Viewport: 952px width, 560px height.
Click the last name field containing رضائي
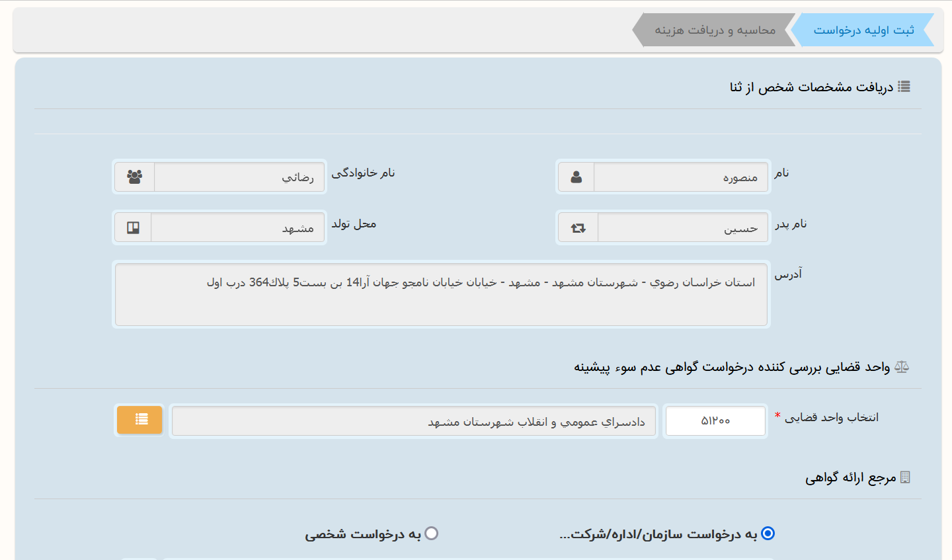(x=239, y=177)
